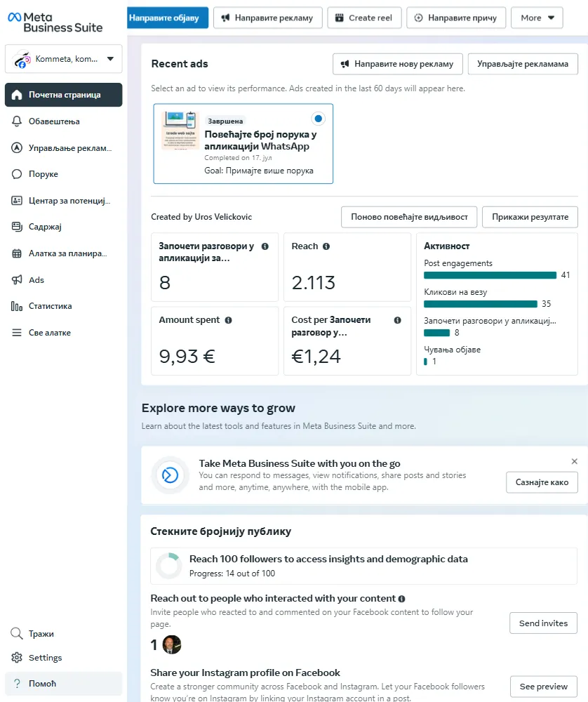Click 'Progress: 14 out of 100' text
This screenshot has width=588, height=702.
(x=232, y=574)
